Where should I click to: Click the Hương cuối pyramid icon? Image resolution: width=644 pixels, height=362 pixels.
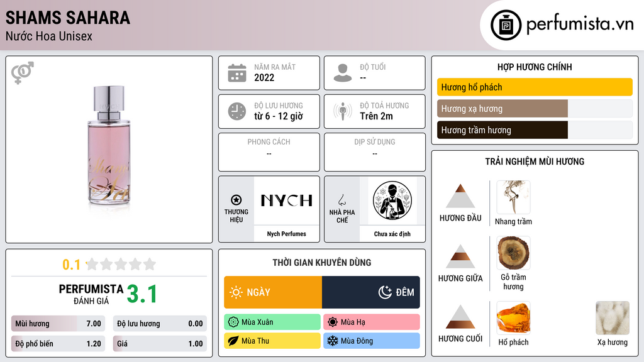click(460, 317)
